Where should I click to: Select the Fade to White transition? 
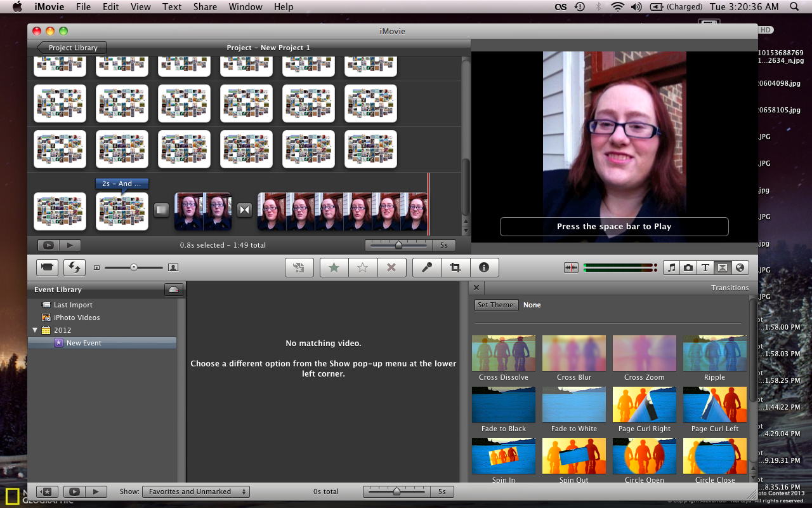coord(574,410)
